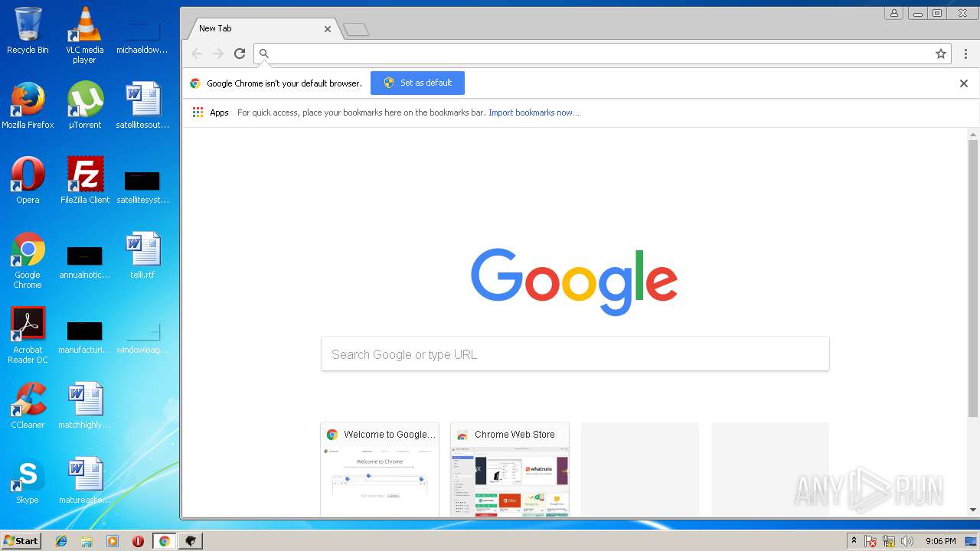The height and width of the screenshot is (551, 980).
Task: Open Windows Media Player from the taskbar
Action: coord(113,541)
